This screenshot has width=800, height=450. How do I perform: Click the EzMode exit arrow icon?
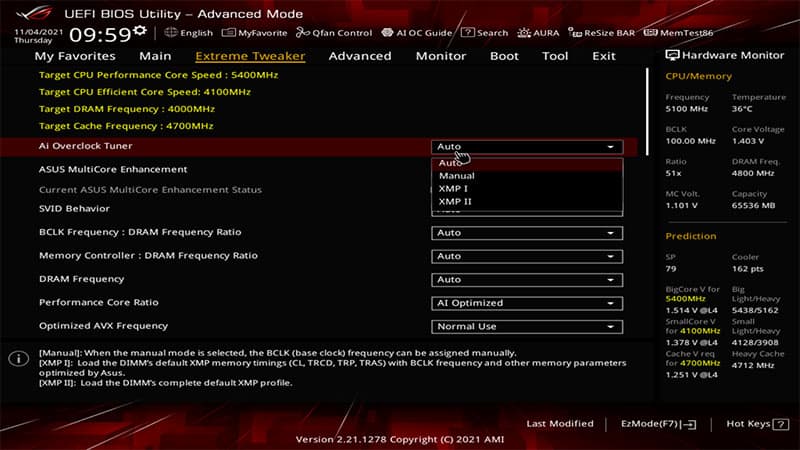[x=689, y=424]
